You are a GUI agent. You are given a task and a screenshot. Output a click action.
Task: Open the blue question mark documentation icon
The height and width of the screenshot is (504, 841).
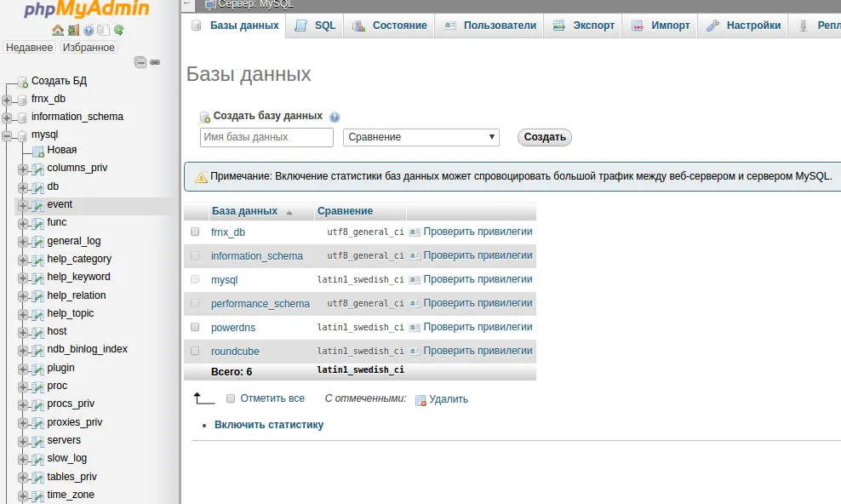(x=89, y=30)
